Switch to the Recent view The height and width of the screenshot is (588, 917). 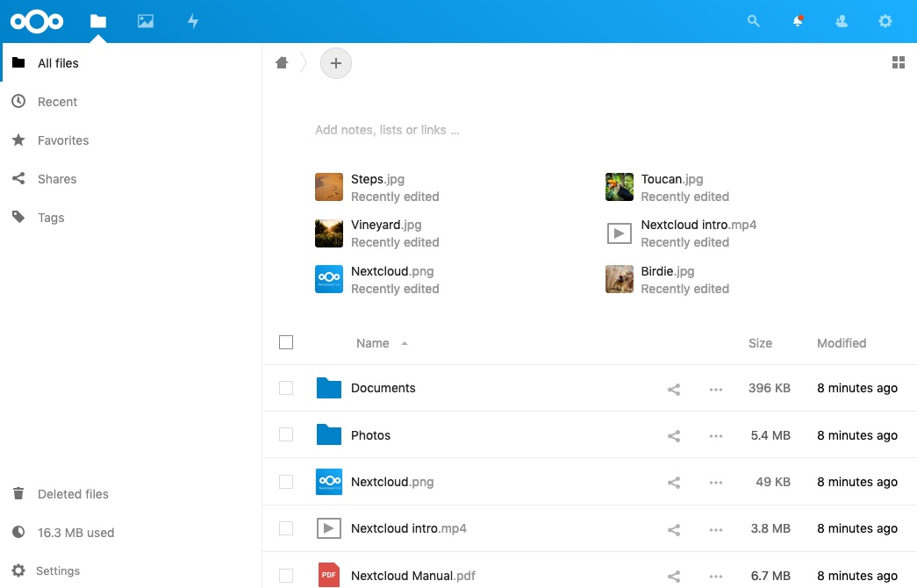click(x=55, y=102)
